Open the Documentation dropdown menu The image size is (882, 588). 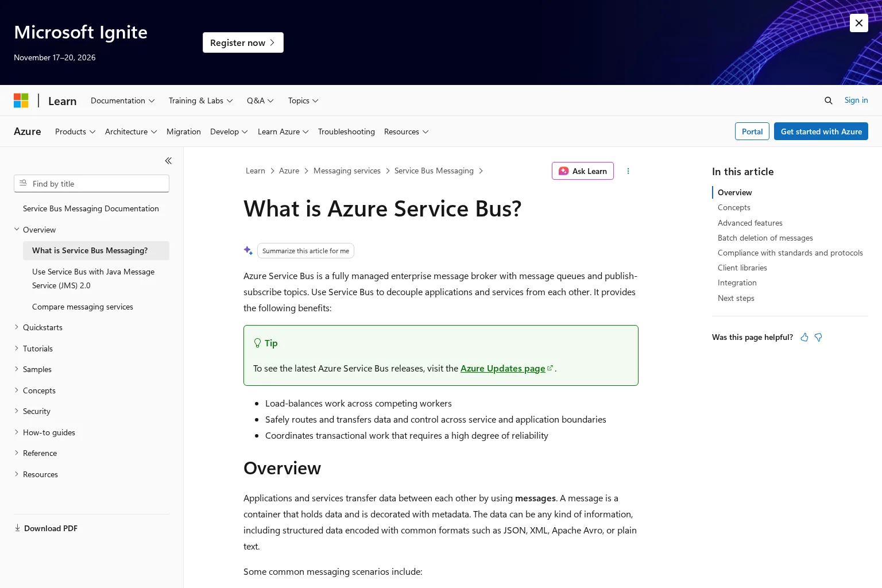pyautogui.click(x=123, y=100)
